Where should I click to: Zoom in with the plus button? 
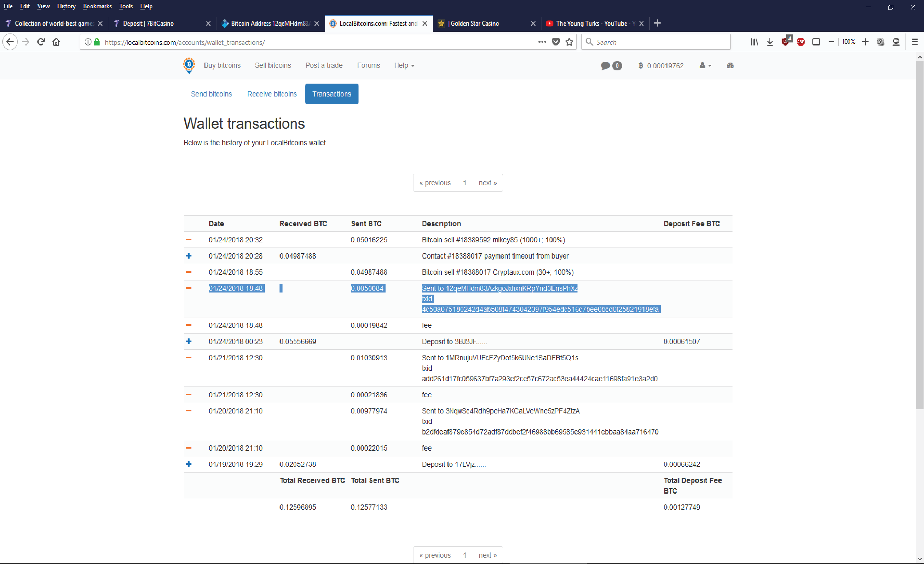(865, 42)
